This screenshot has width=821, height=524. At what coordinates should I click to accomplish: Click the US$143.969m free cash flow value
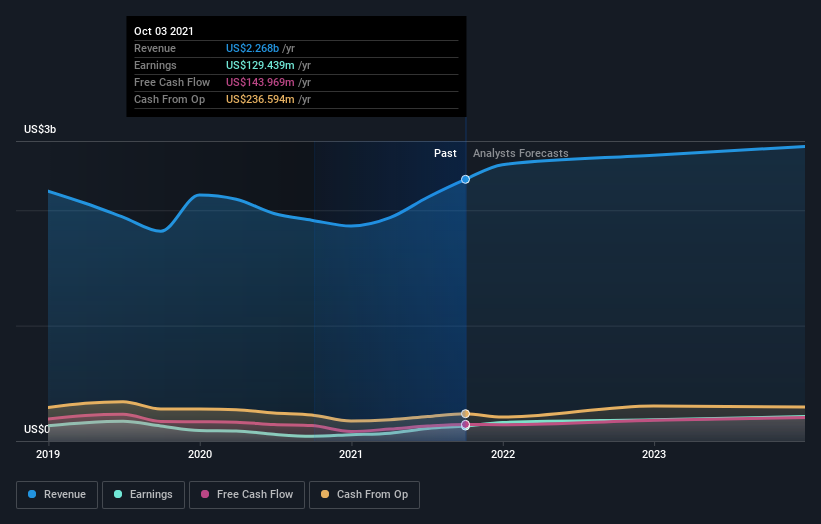pos(260,82)
